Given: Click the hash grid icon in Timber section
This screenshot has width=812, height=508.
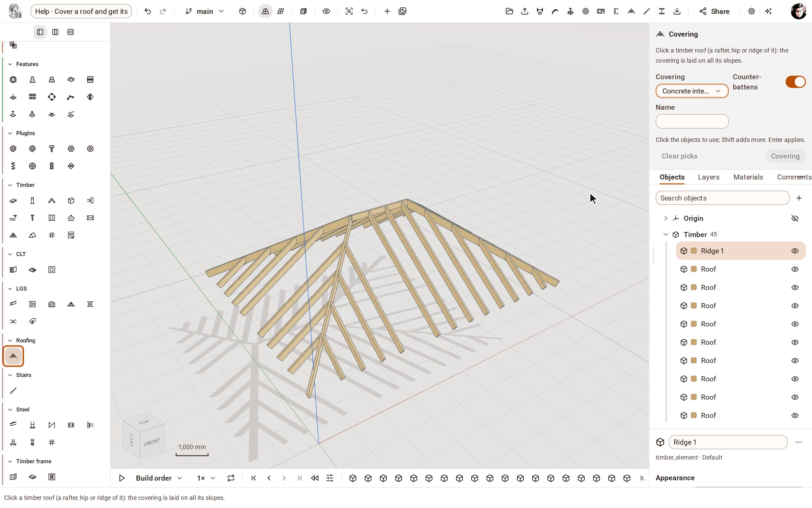Looking at the screenshot, I should [52, 235].
